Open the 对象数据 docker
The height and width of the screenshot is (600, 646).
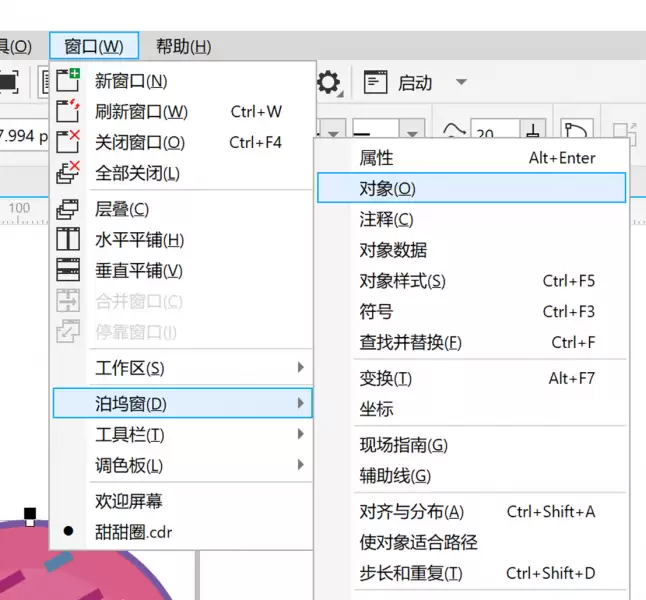click(472, 250)
